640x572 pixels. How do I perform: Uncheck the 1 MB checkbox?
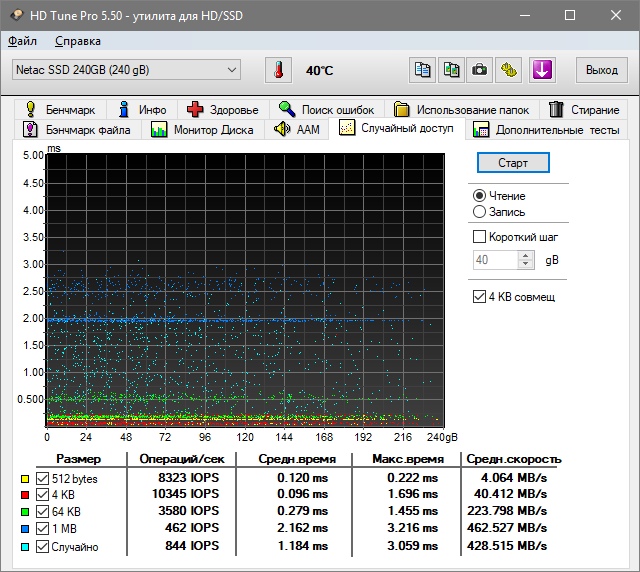pos(42,529)
